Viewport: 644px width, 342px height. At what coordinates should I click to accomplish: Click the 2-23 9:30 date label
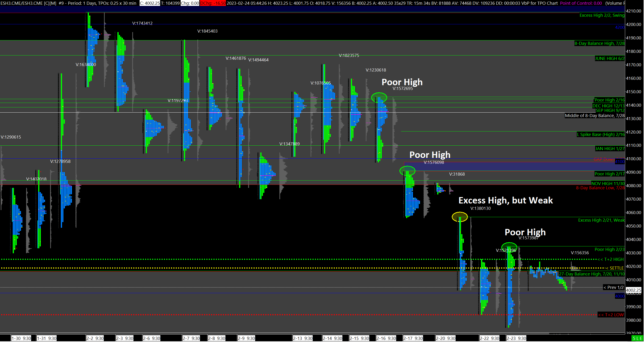516,338
